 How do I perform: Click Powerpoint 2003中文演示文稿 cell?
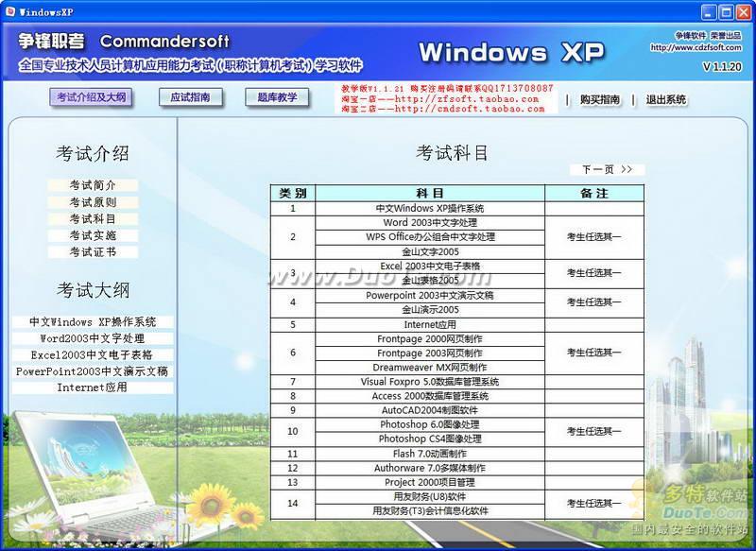430,296
